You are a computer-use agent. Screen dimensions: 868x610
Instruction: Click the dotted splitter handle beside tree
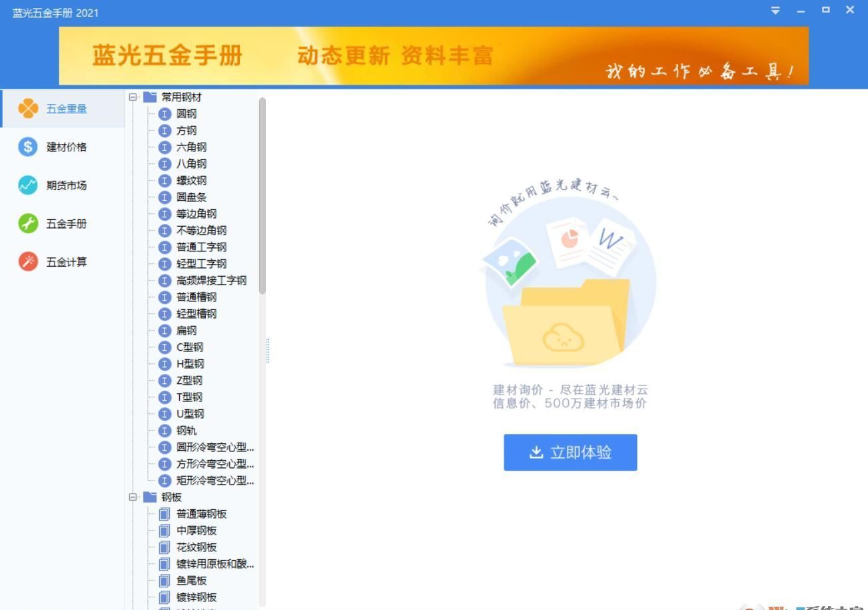268,350
